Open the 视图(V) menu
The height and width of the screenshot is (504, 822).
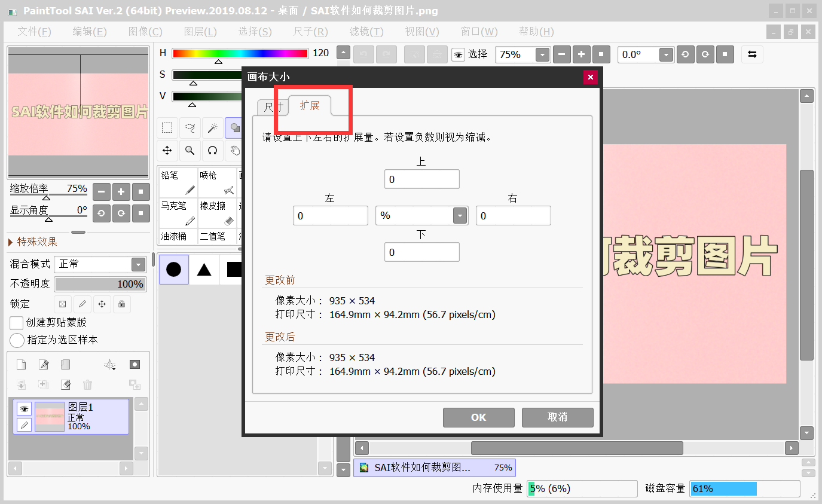422,32
